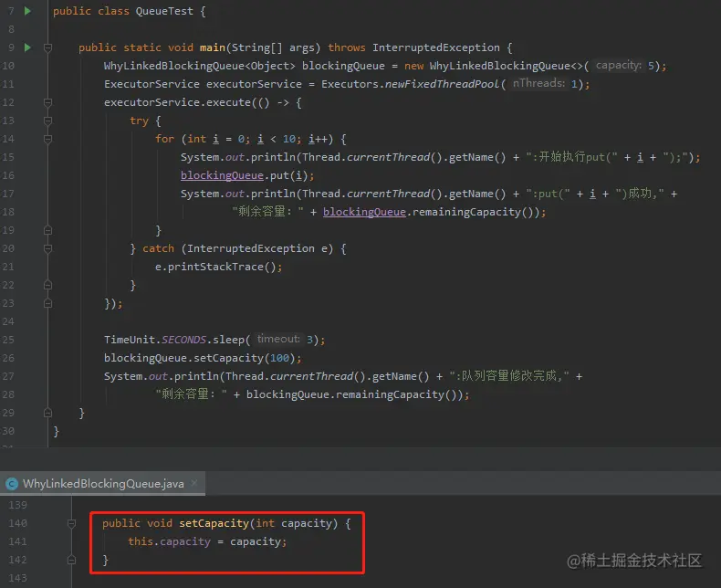Click line number 16 in gutter

[x=8, y=175]
